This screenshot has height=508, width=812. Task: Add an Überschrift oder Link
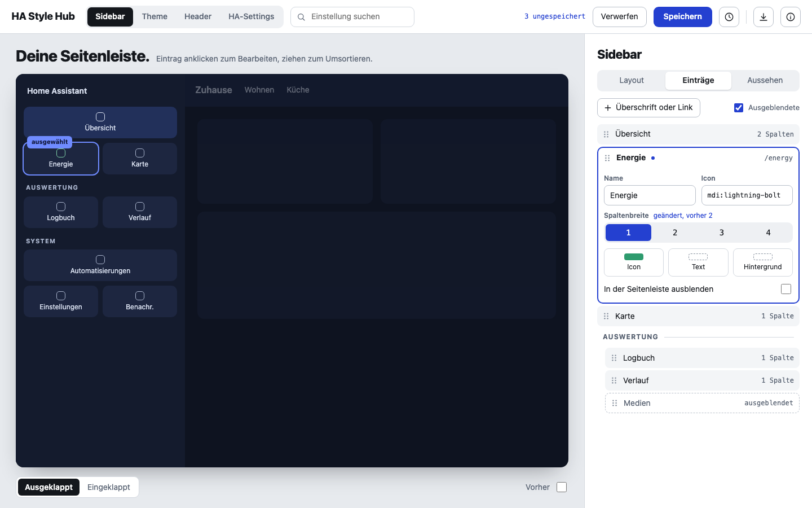tap(648, 108)
